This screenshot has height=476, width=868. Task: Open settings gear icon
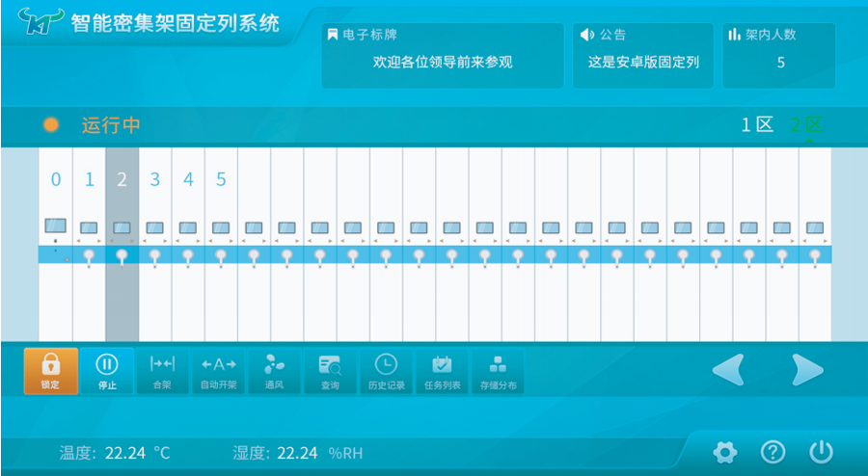pyautogui.click(x=725, y=453)
